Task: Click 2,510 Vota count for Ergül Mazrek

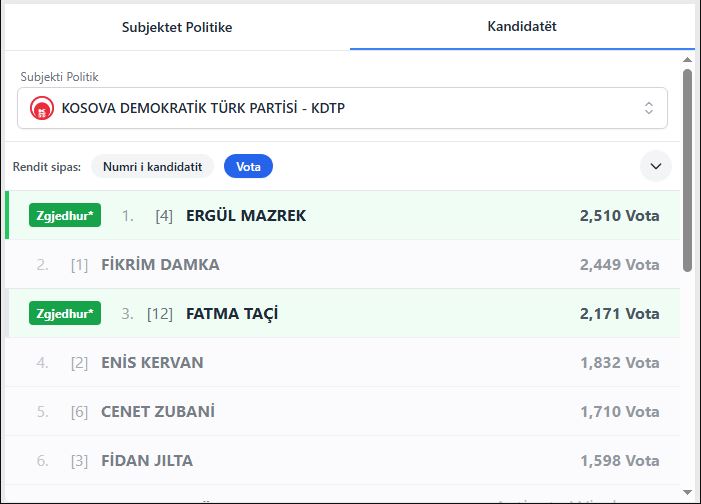Action: [619, 215]
